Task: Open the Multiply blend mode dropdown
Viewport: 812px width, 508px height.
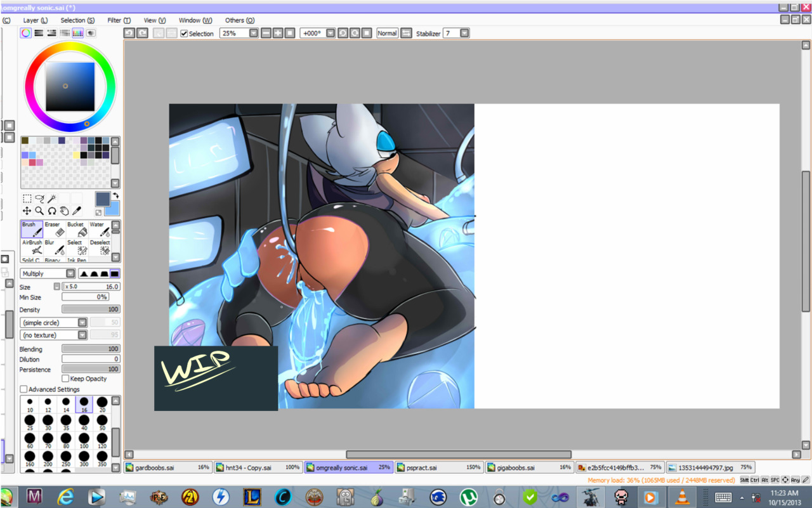Action: [70, 273]
